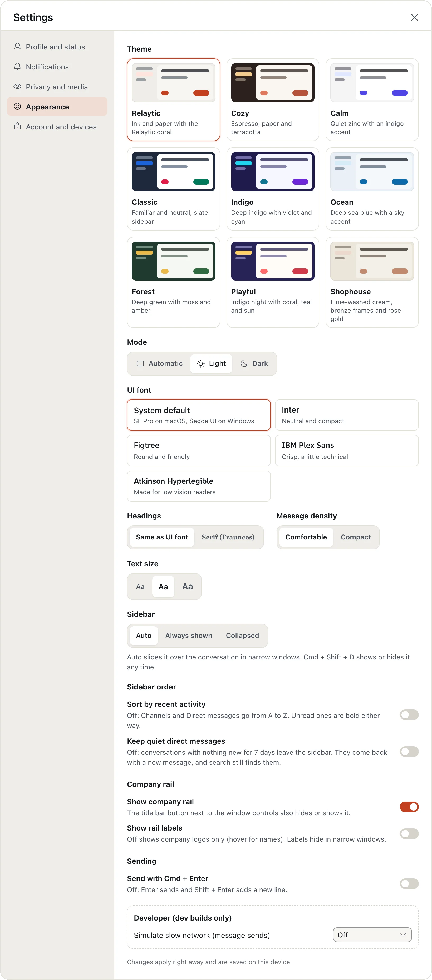Click the Account and devices lock icon

click(x=17, y=126)
